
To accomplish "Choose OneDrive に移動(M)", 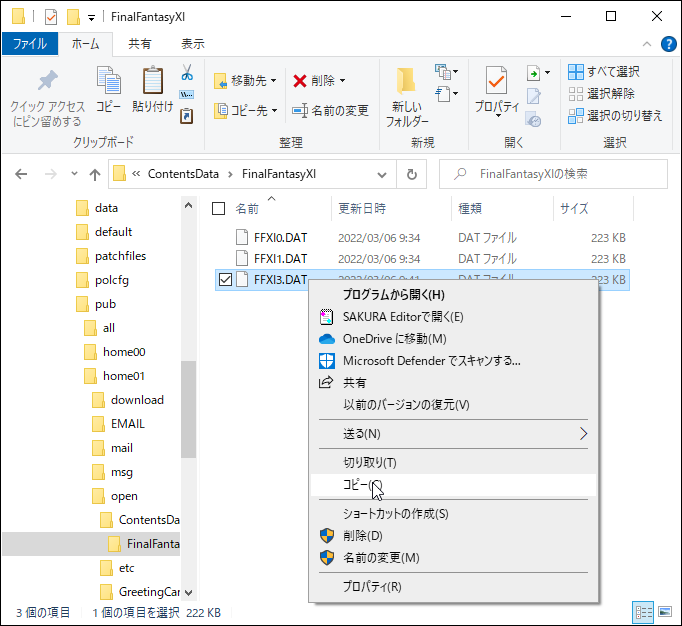I will click(x=454, y=339).
